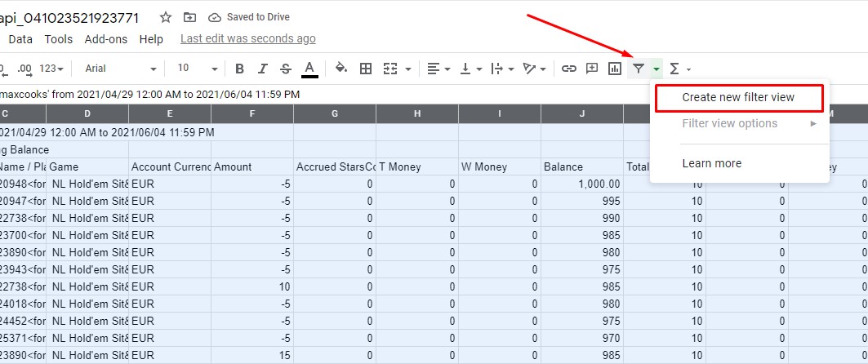868x364 pixels.
Task: Open the Help menu
Action: click(x=151, y=39)
